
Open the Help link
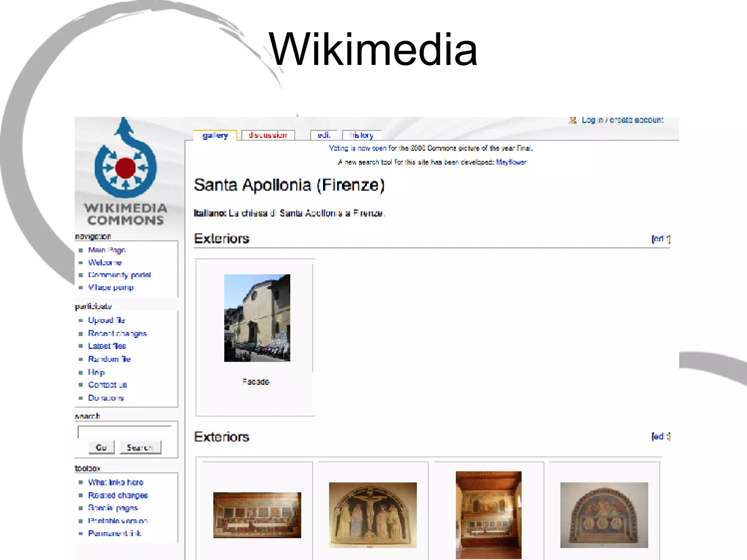click(96, 372)
